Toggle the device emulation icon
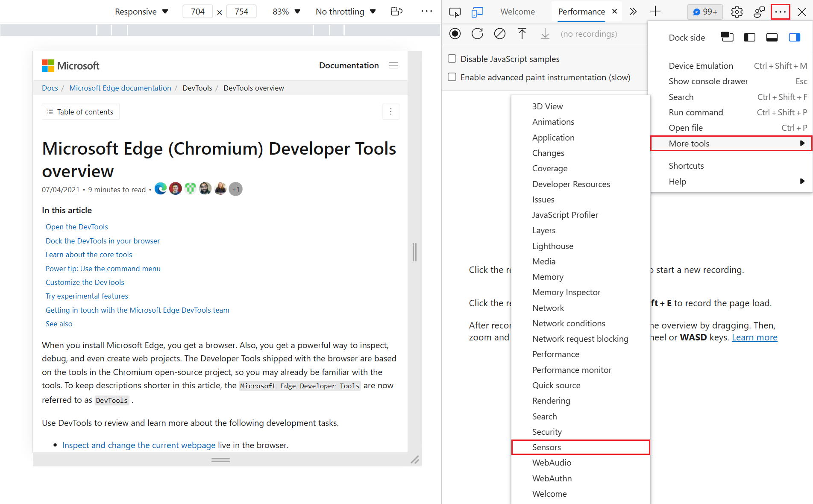The width and height of the screenshot is (813, 504). pos(477,12)
